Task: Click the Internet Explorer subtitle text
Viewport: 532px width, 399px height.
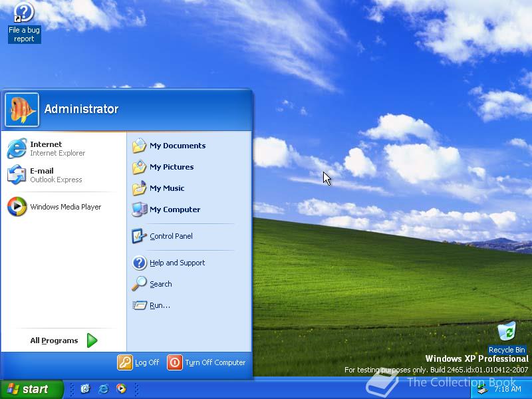Action: point(58,153)
